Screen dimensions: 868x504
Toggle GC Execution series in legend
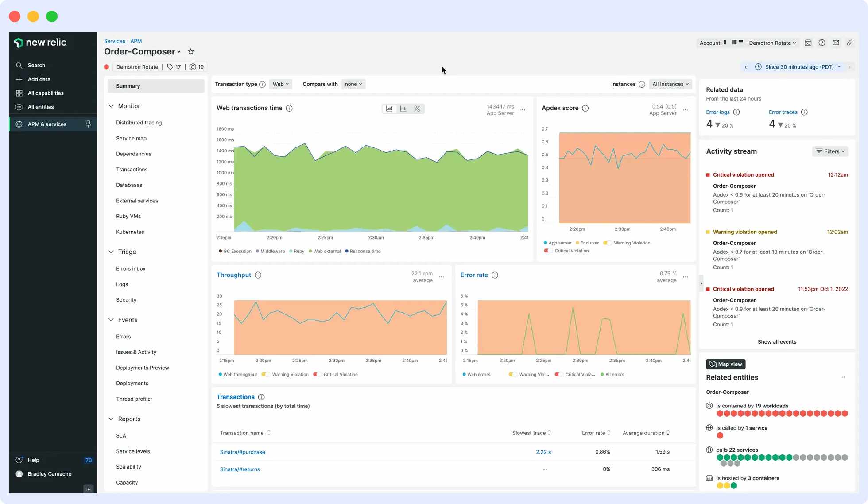point(235,251)
